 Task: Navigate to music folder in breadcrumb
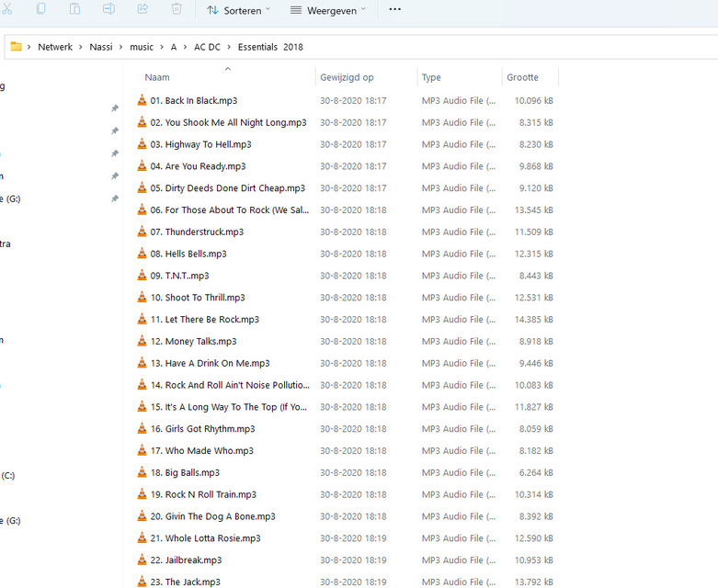point(142,47)
